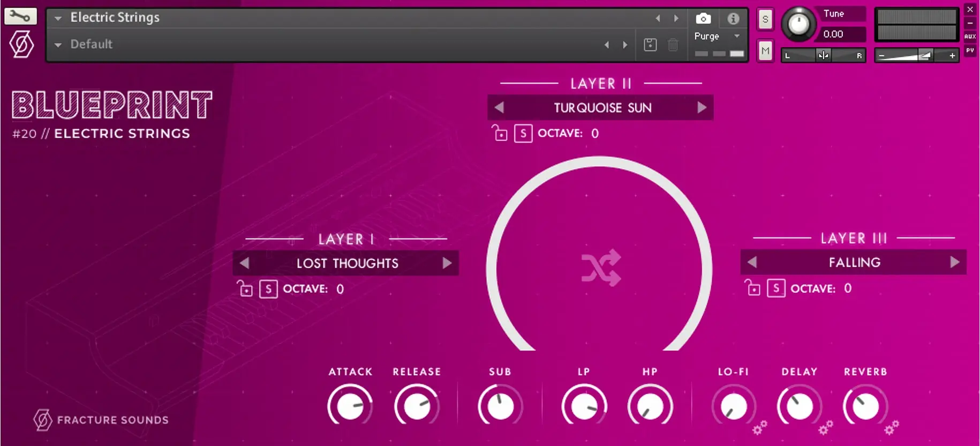
Task: Click the central shuffle randomize icon
Action: click(601, 267)
